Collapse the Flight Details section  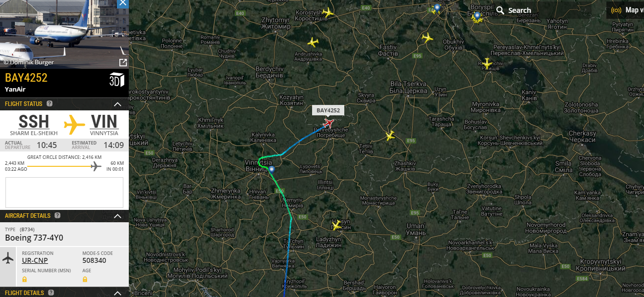117,293
